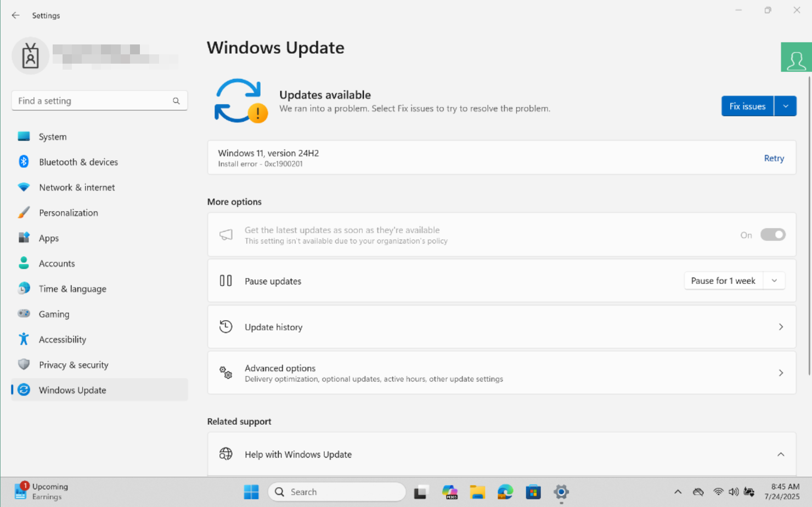The image size is (812, 507).
Task: Select the Network & internet wifi icon
Action: click(24, 187)
